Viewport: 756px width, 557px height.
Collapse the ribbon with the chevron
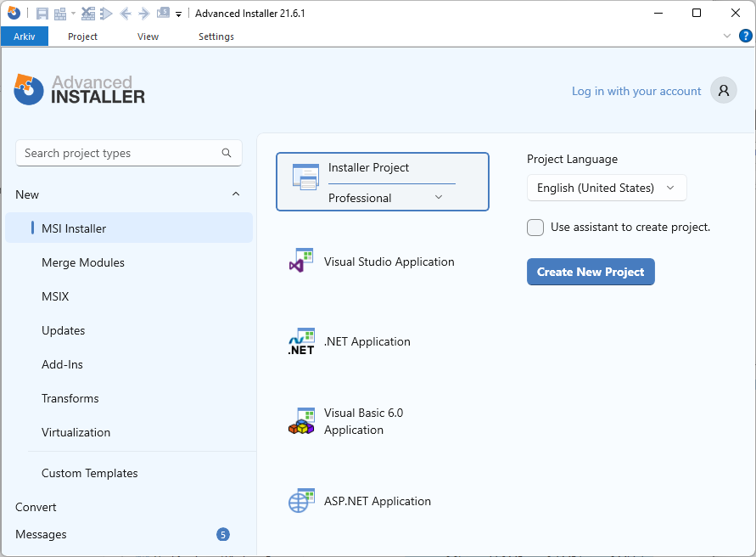pyautogui.click(x=727, y=36)
